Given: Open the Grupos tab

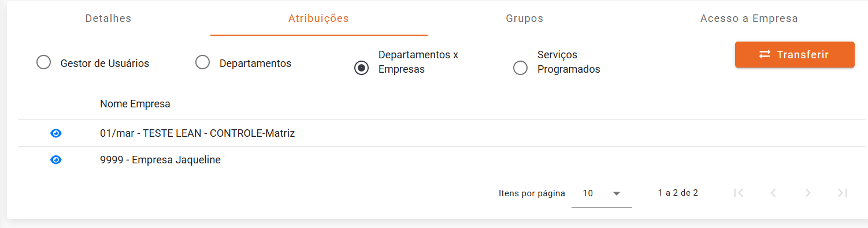Looking at the screenshot, I should (525, 18).
